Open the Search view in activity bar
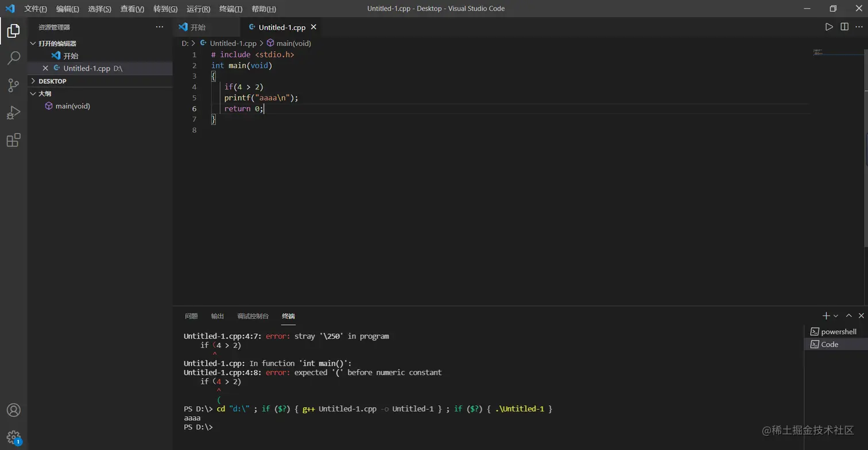The image size is (868, 450). (x=13, y=57)
